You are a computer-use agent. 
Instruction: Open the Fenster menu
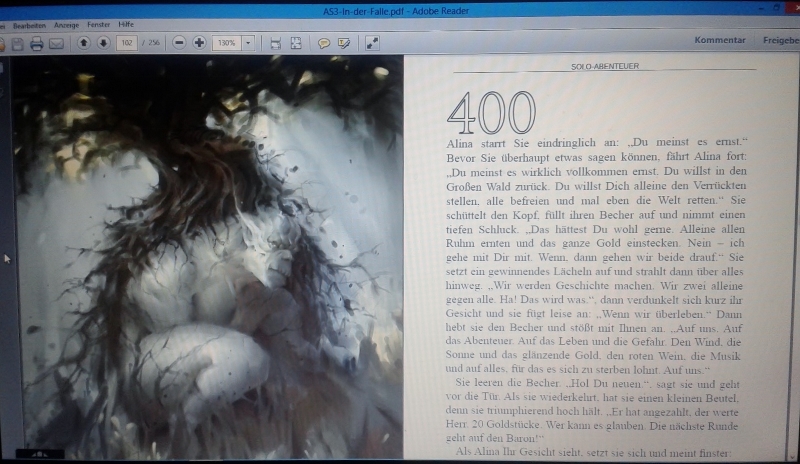pos(98,25)
